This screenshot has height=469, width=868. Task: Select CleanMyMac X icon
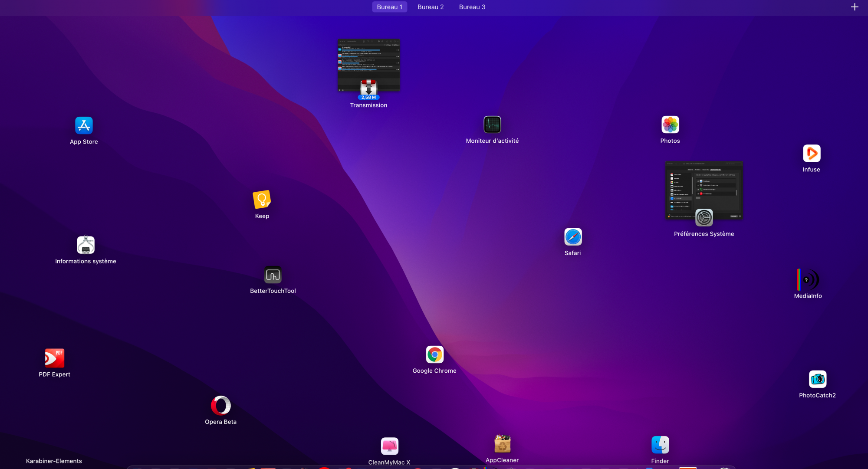pos(389,446)
